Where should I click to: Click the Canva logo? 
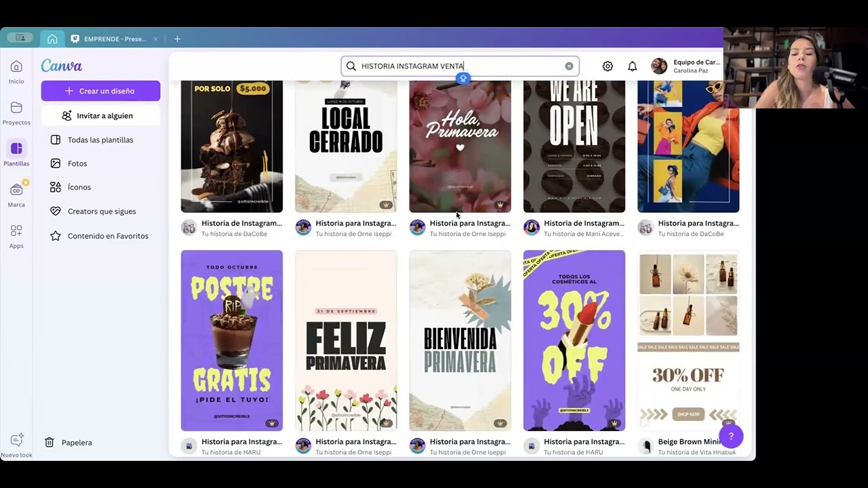[61, 66]
